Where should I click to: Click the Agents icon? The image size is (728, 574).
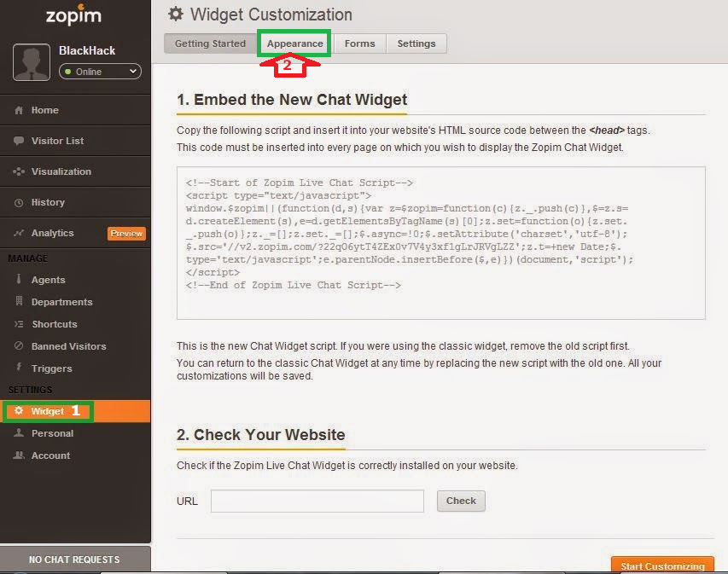[19, 279]
